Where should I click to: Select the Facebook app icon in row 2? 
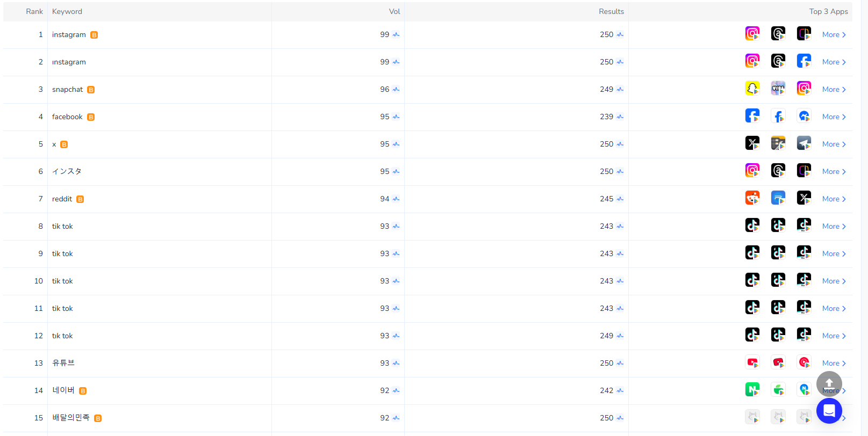(804, 61)
